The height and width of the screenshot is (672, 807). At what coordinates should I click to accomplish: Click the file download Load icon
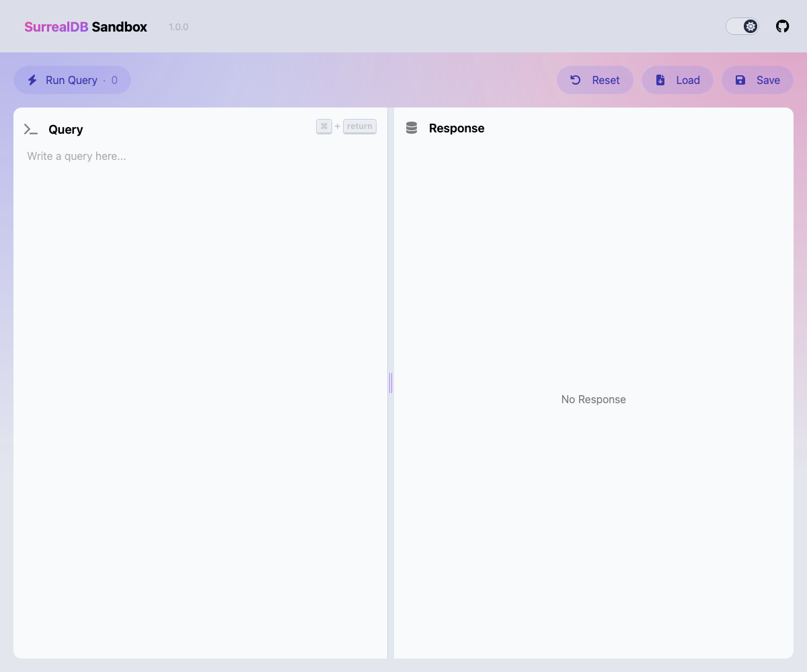tap(660, 80)
